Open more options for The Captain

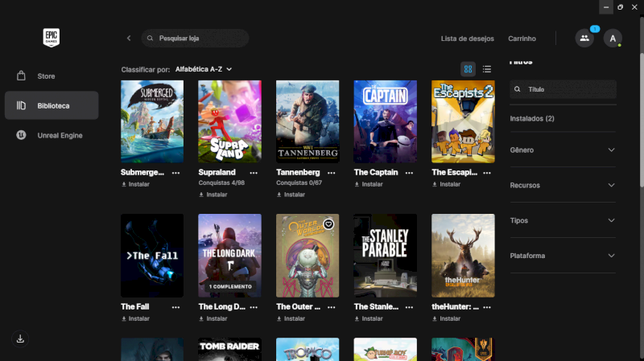pos(409,173)
